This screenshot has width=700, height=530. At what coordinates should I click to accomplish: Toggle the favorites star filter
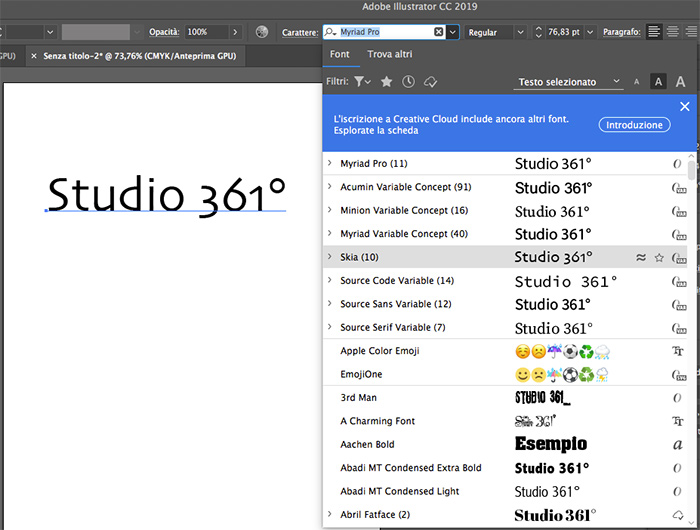(x=387, y=82)
